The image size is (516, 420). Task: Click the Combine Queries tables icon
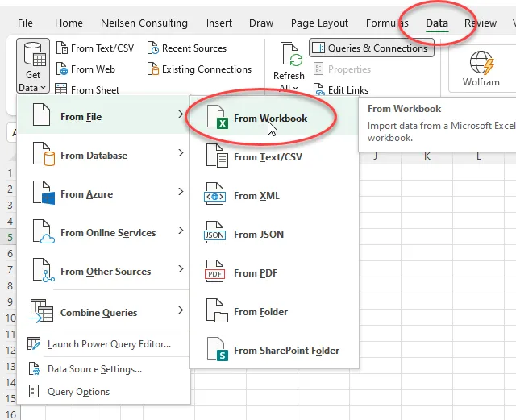click(41, 310)
